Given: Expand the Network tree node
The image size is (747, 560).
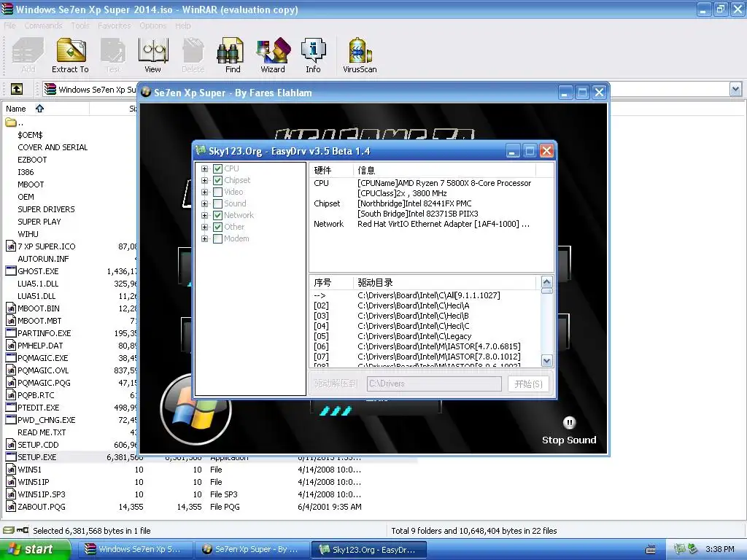Looking at the screenshot, I should (204, 215).
